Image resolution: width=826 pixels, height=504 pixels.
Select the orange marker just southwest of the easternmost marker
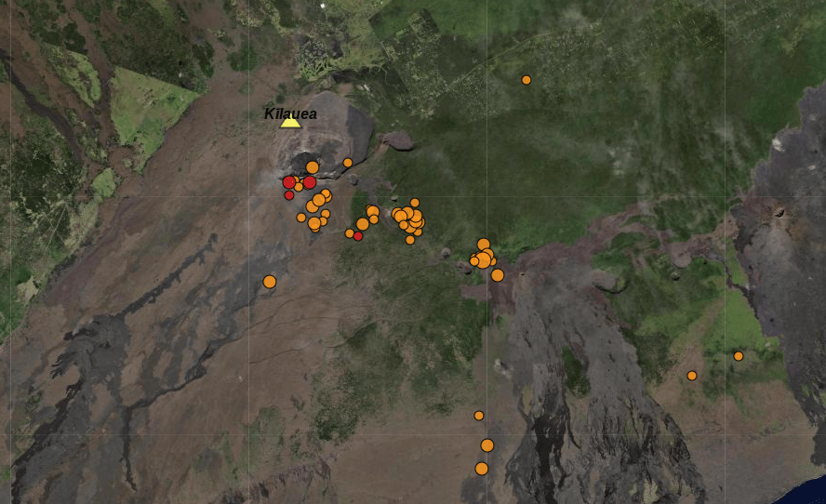[692, 376]
